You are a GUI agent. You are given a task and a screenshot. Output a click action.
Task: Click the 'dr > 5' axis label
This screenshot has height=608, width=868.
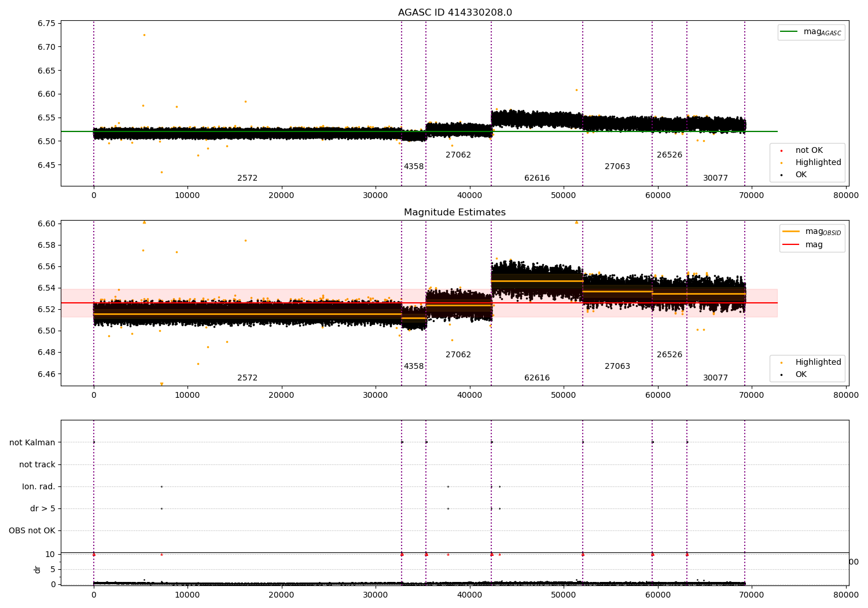point(43,508)
